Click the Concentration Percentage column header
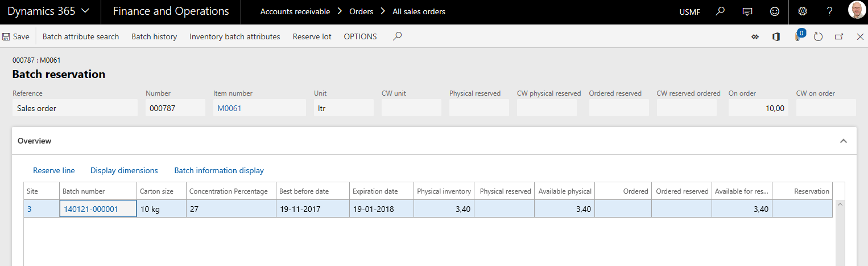The height and width of the screenshot is (266, 868). (231, 191)
